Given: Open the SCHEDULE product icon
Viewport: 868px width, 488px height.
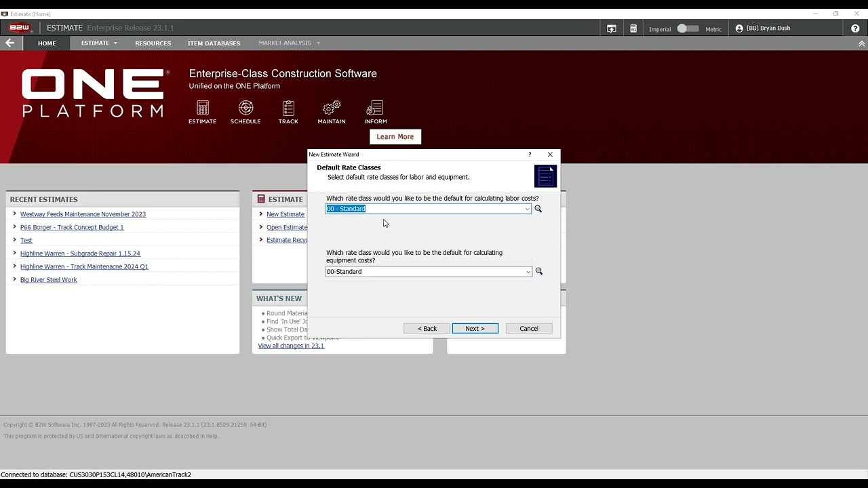Looking at the screenshot, I should coord(245,113).
